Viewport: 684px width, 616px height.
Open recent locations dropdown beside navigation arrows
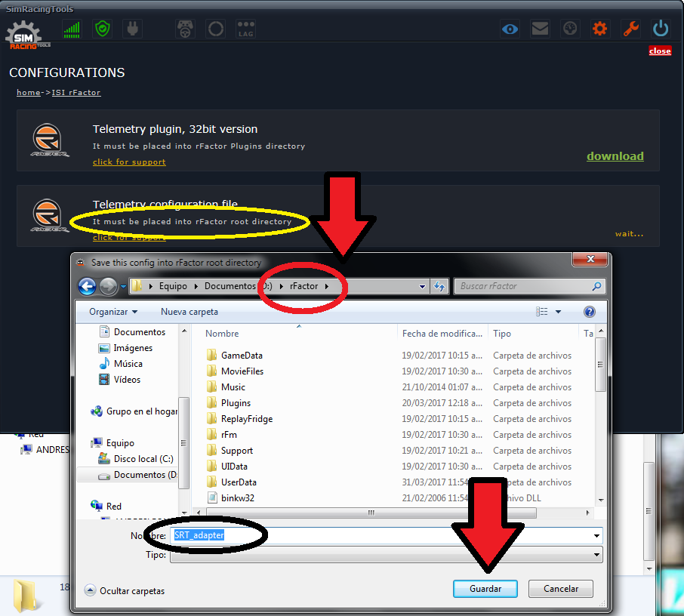[124, 287]
